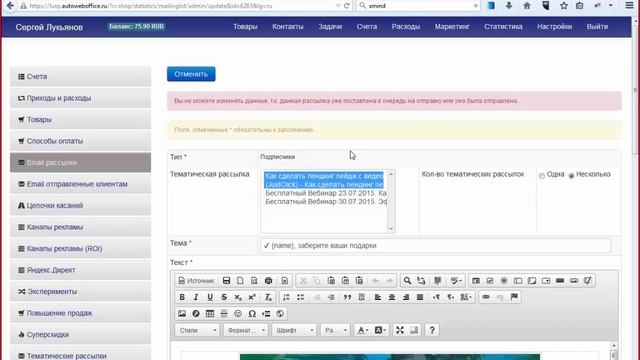The width and height of the screenshot is (640, 360).
Task: Click the Paste clipboard icon in editor
Action: (331, 281)
